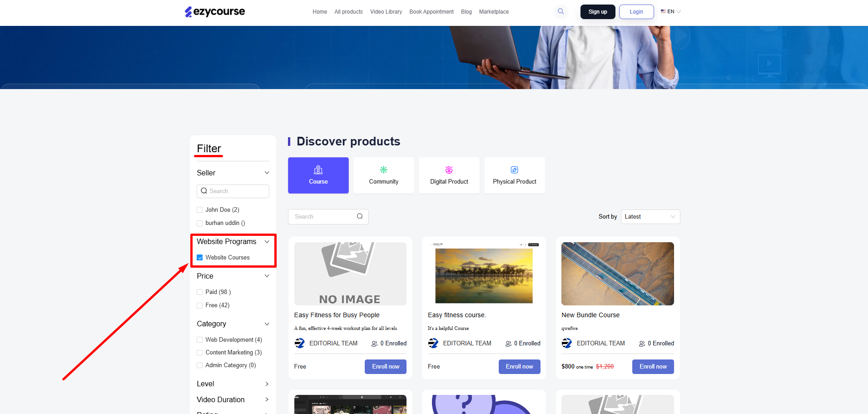Viewport: 868px width, 414px height.
Task: Collapse the Price filter section
Action: [267, 276]
